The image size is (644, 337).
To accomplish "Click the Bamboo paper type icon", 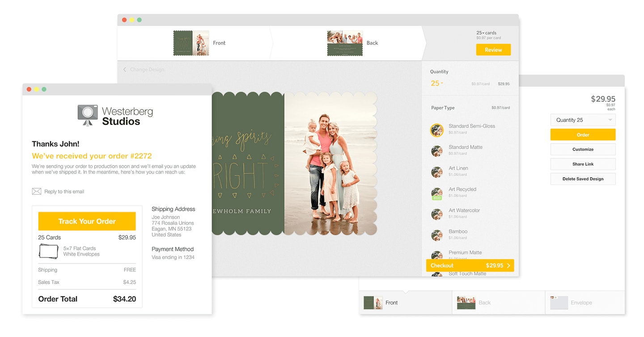I will pos(437,235).
